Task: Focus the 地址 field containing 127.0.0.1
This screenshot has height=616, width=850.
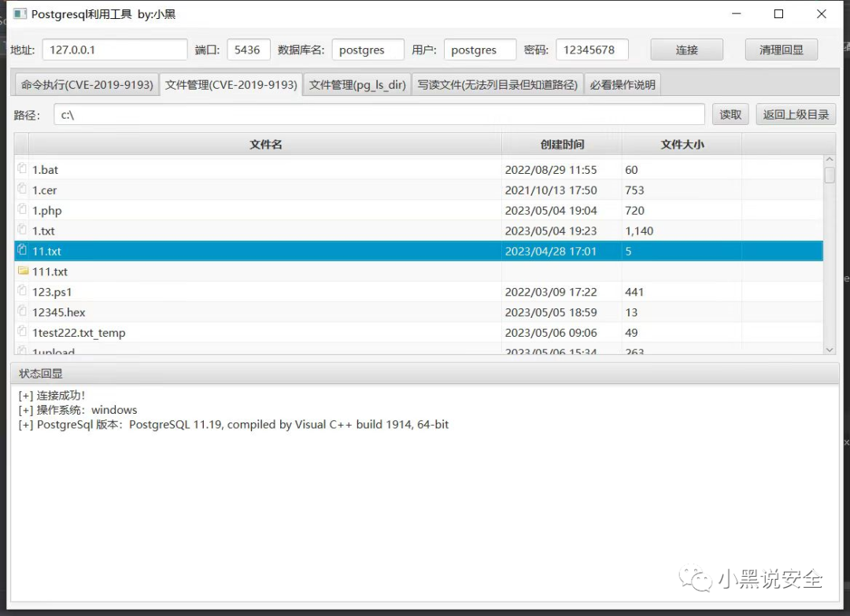Action: (115, 50)
